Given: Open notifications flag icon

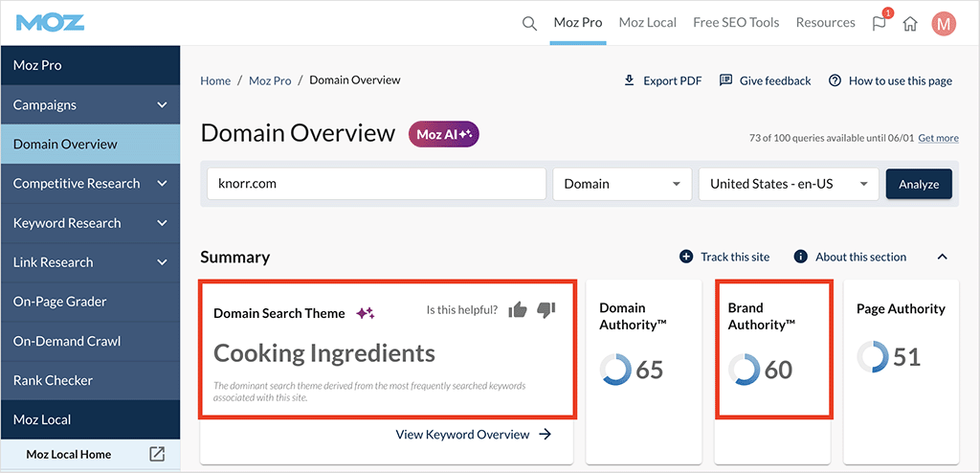Looking at the screenshot, I should coord(880,23).
